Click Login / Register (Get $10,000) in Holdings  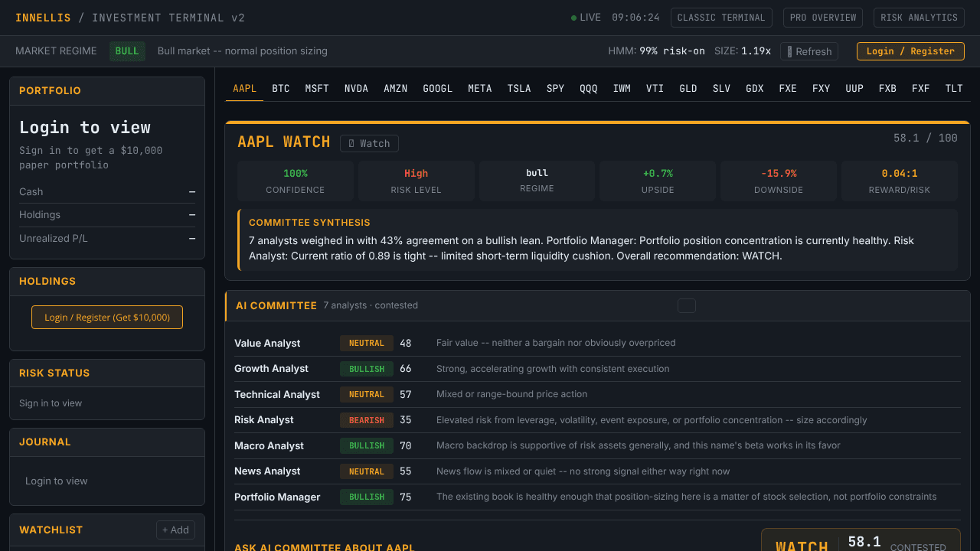107,318
